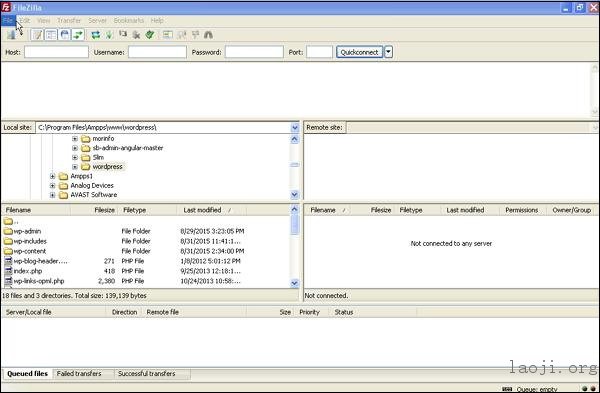Screen dimensions: 600x393
Task: Toggle message log display icon
Action: pyautogui.click(x=37, y=35)
